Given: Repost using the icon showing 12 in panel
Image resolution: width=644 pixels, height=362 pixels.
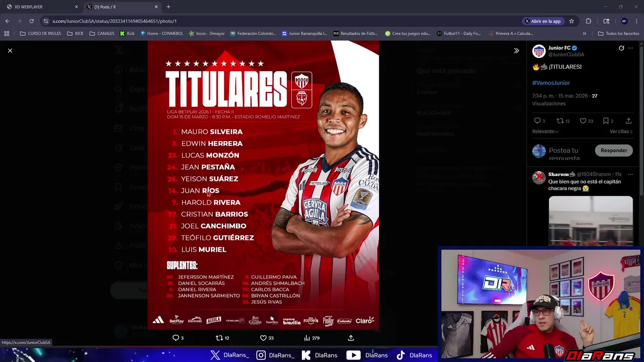Looking at the screenshot, I should coord(560,121).
